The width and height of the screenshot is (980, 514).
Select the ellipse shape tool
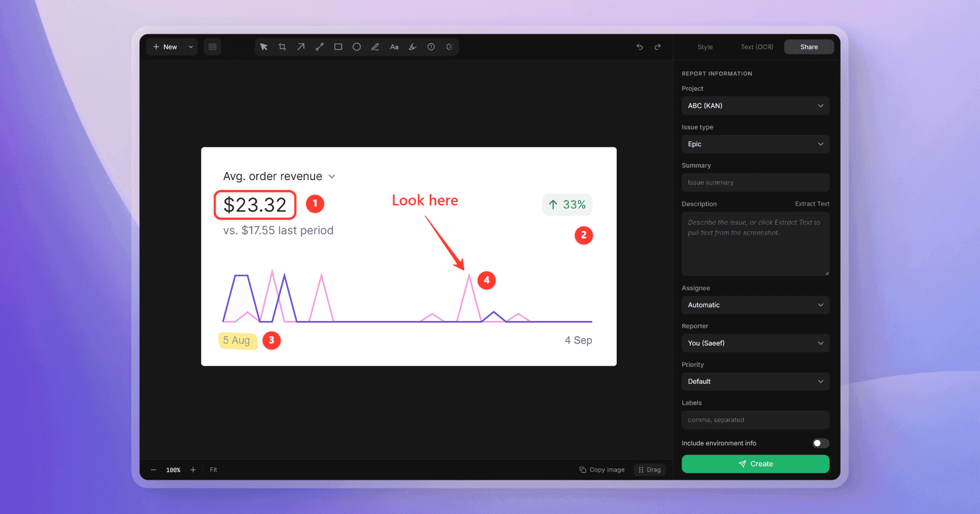coord(357,47)
